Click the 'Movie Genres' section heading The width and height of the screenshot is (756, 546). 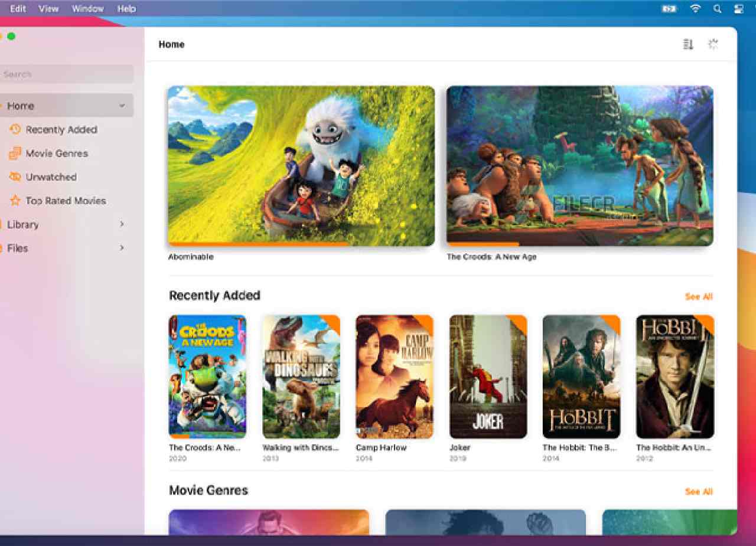pos(208,490)
